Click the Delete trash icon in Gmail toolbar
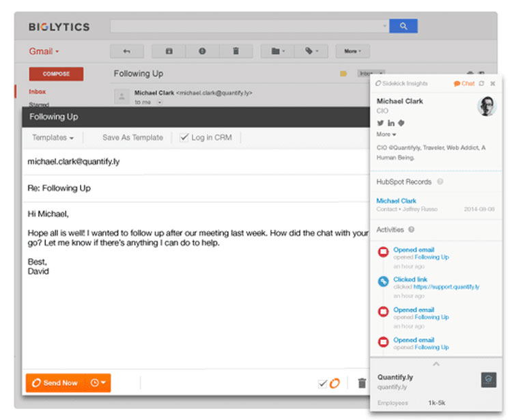Viewport: 512px width, 420px height. coord(236,51)
